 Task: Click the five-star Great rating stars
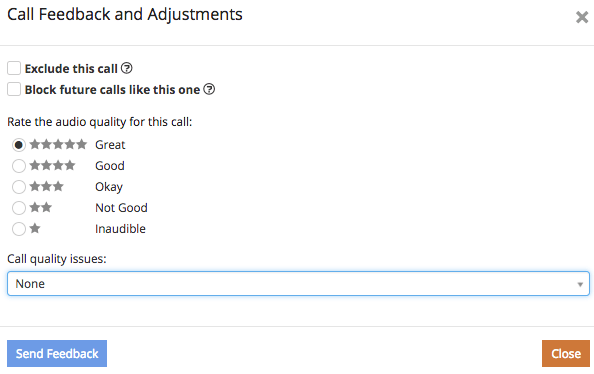58,144
